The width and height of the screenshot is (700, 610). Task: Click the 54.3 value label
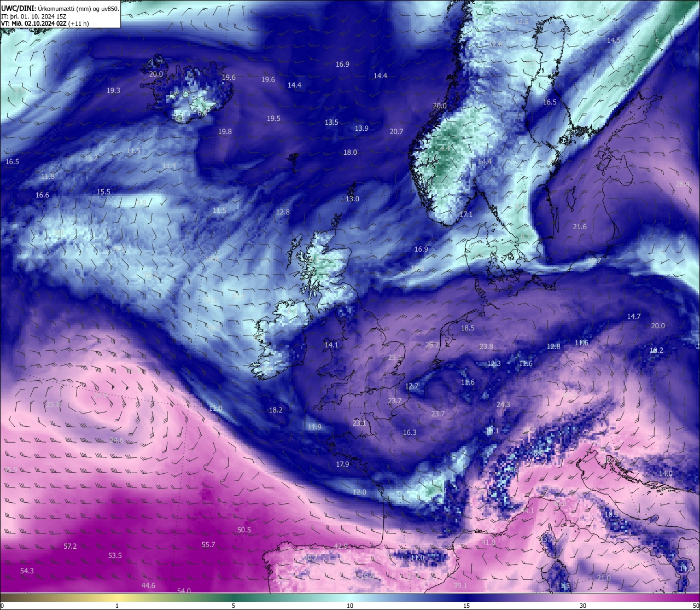[x=27, y=571]
